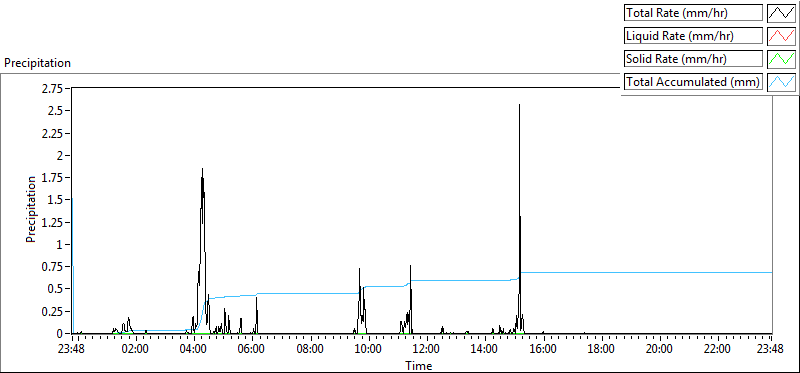Select the Total Accumulated (mm) legend label
Image resolution: width=800 pixels, height=373 pixels.
pos(693,81)
